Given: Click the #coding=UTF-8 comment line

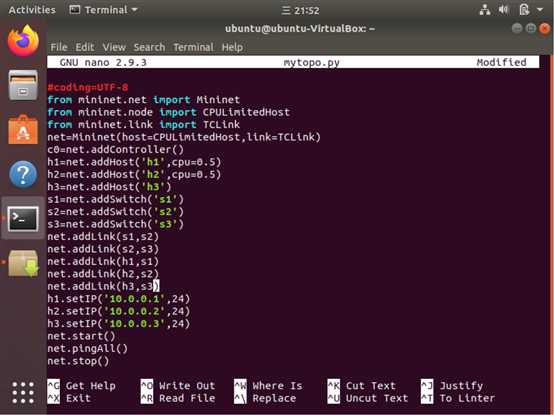Looking at the screenshot, I should click(88, 87).
